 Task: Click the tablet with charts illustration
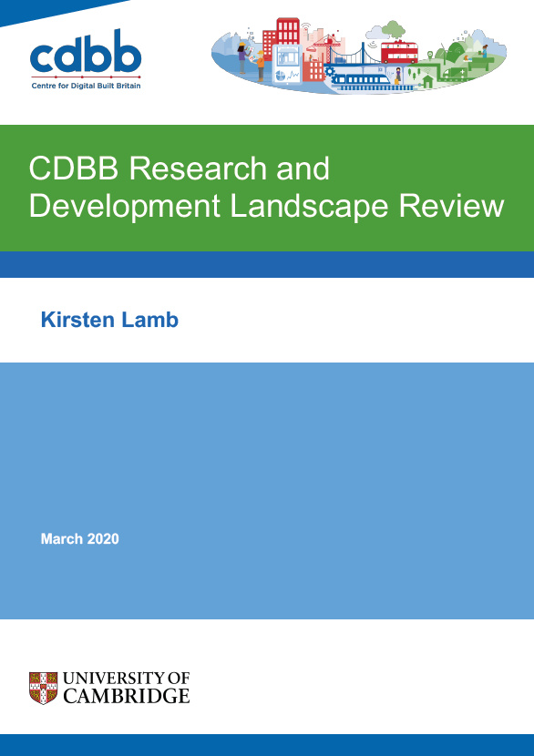tap(287, 65)
